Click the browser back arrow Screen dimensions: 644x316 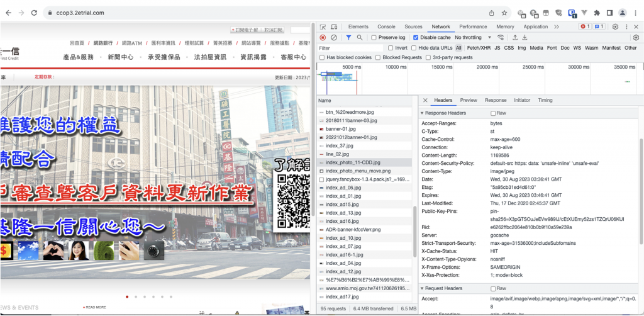8,13
